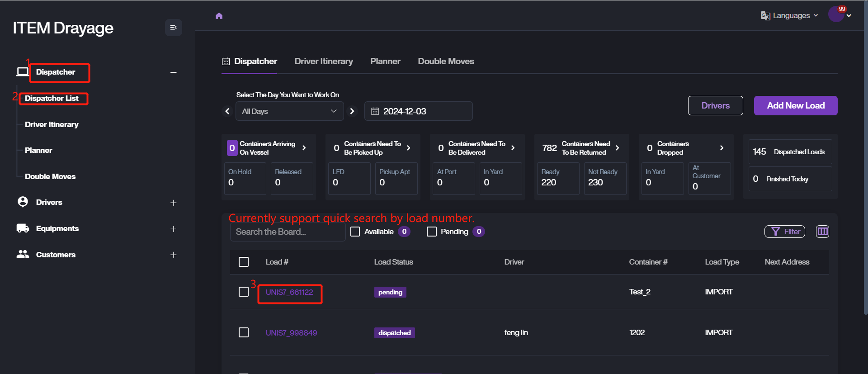Open the All Days dropdown
Image resolution: width=868 pixels, height=374 pixels.
click(289, 111)
